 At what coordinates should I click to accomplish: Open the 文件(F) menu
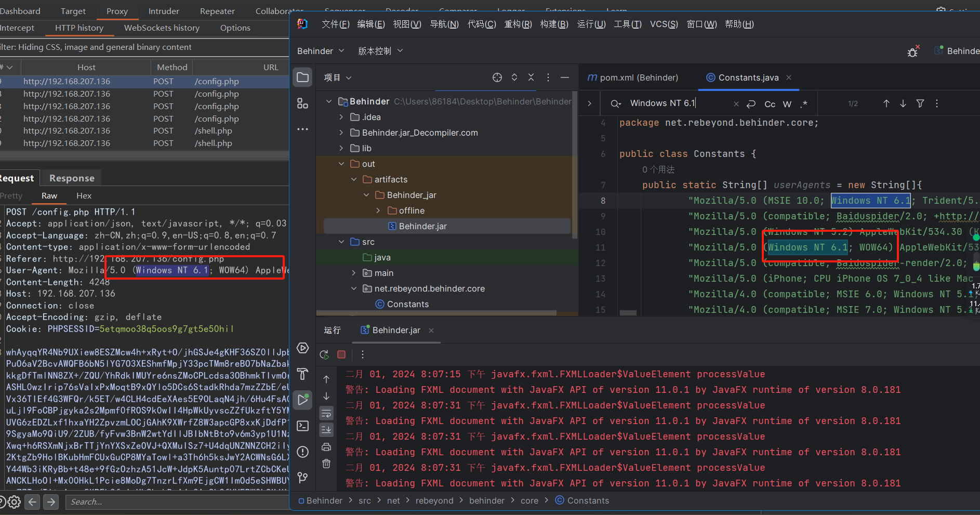click(335, 24)
